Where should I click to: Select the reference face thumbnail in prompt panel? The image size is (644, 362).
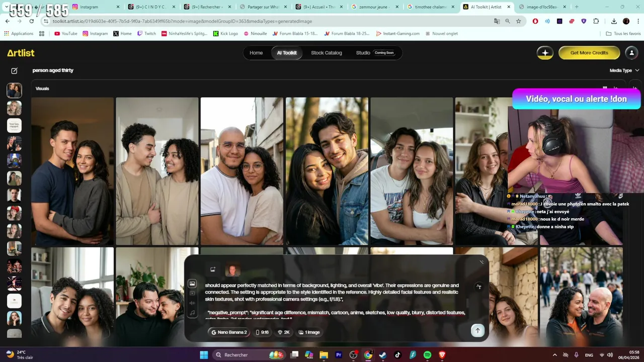click(x=232, y=270)
